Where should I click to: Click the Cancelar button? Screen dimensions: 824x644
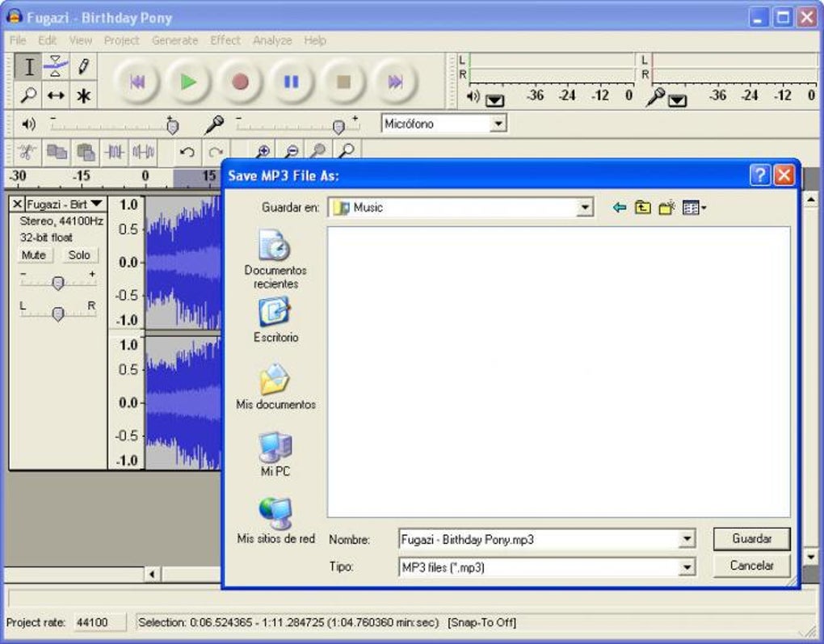coord(751,566)
